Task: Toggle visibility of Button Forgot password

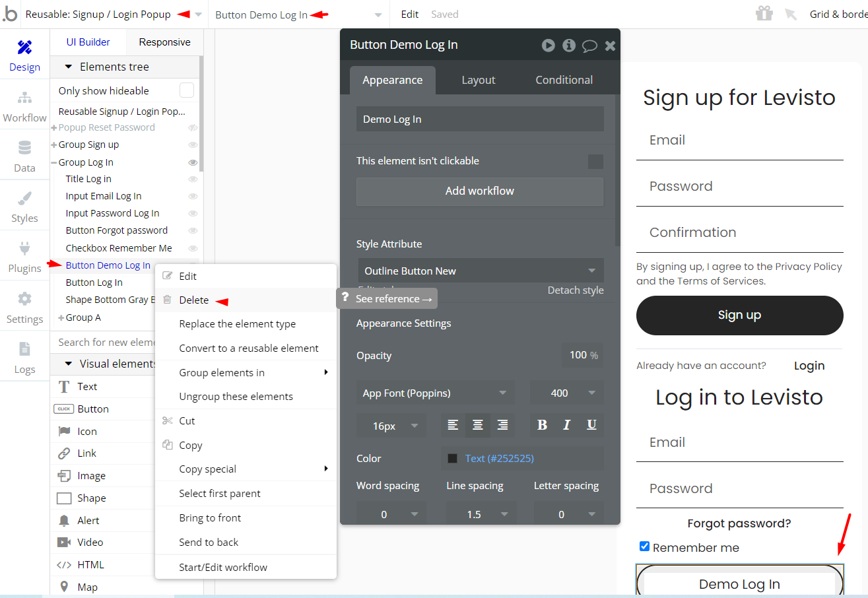Action: [193, 231]
